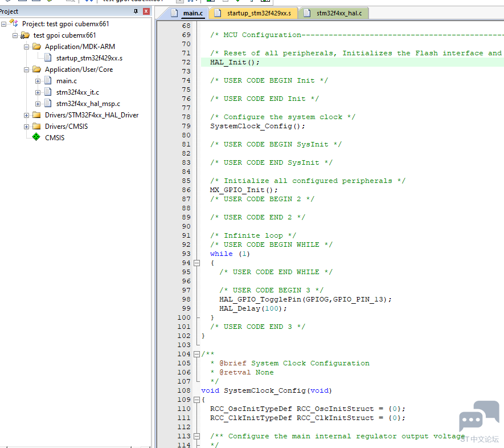Select main.c in the project tree
This screenshot has height=448, width=504.
pos(67,81)
